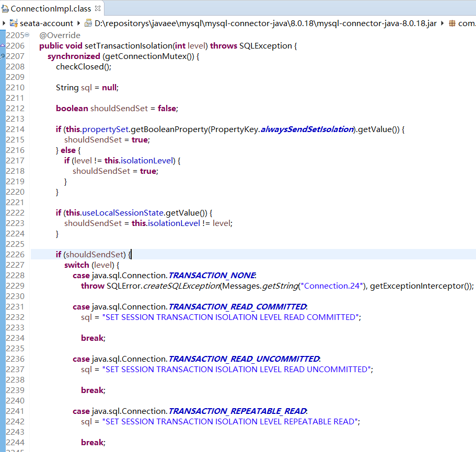The height and width of the screenshot is (452, 476).
Task: Click the alwaysSendSetIsolation property reference
Action: 305,129
